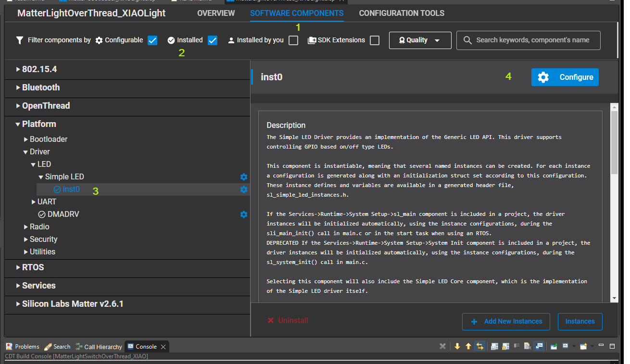Screen dimensions: 630x364
Task: Click next error down arrow in console toolbar
Action: (x=457, y=346)
